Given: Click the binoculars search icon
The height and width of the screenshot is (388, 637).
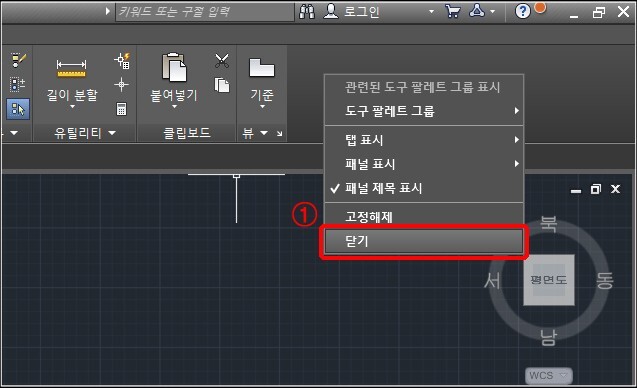Looking at the screenshot, I should pyautogui.click(x=307, y=11).
